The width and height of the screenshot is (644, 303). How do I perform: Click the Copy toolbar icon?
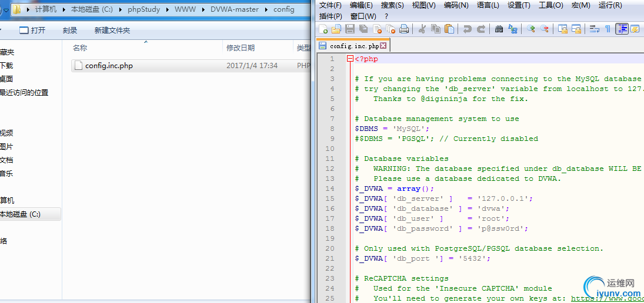coord(436,29)
